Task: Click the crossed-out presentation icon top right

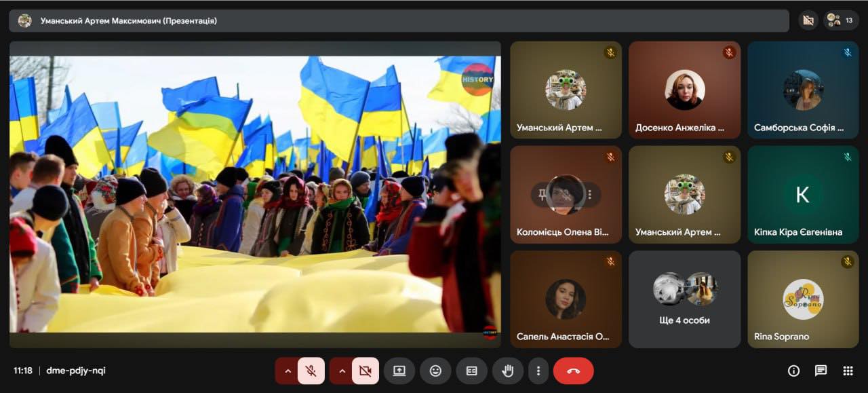Action: point(808,20)
